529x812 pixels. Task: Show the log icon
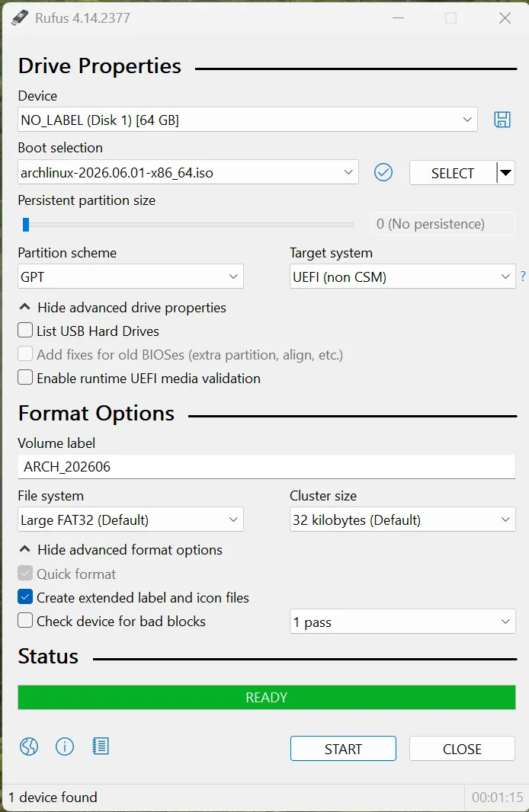101,746
